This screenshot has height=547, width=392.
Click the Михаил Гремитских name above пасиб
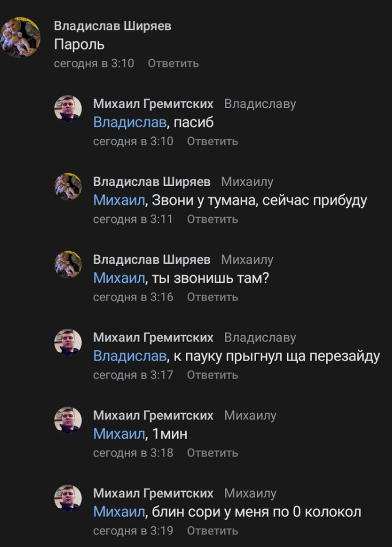click(x=153, y=104)
